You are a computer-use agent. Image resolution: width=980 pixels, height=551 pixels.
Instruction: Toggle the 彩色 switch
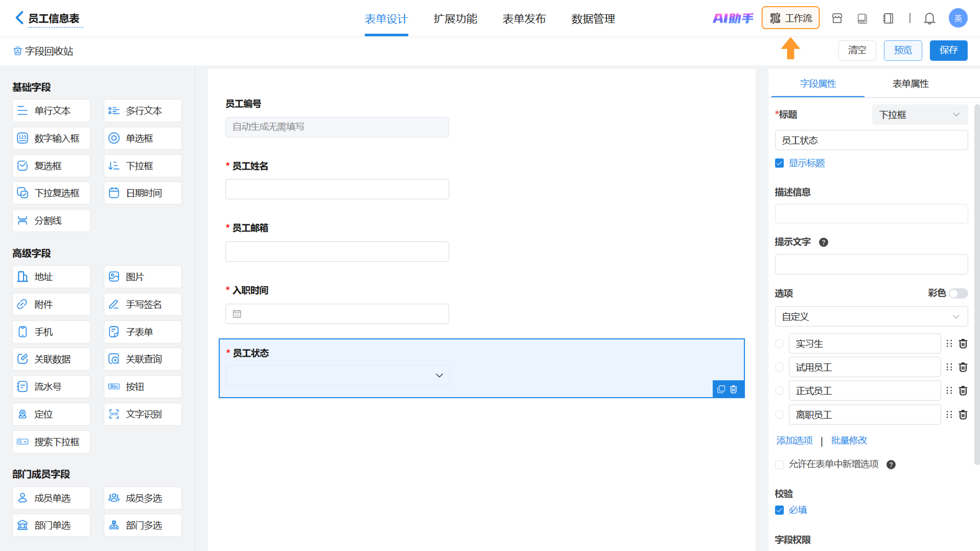pos(958,293)
